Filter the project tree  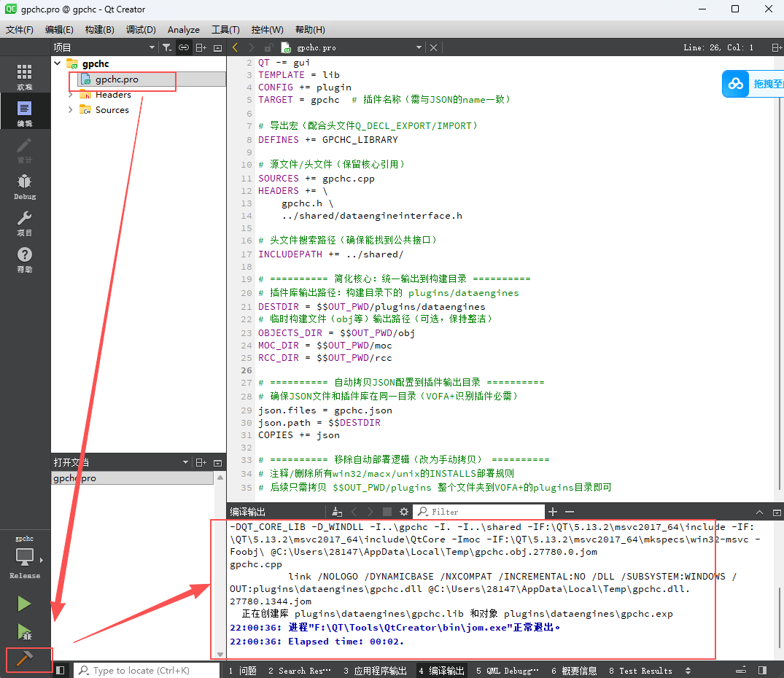[167, 47]
